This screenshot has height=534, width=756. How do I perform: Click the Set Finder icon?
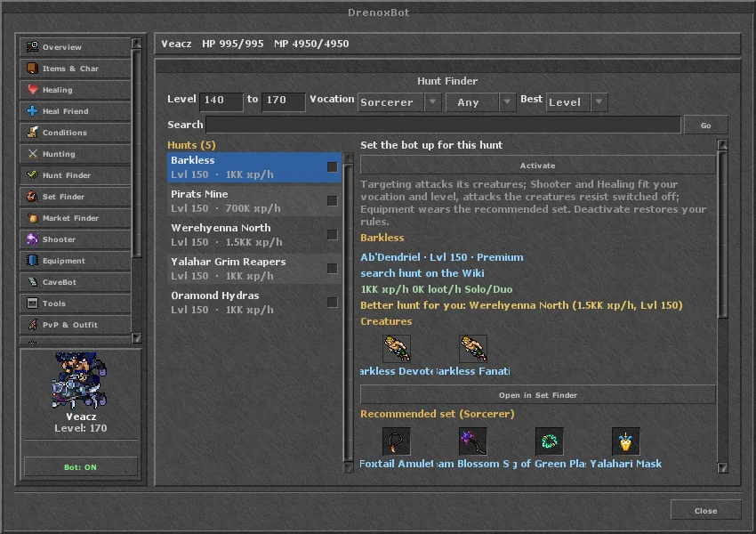(32, 197)
